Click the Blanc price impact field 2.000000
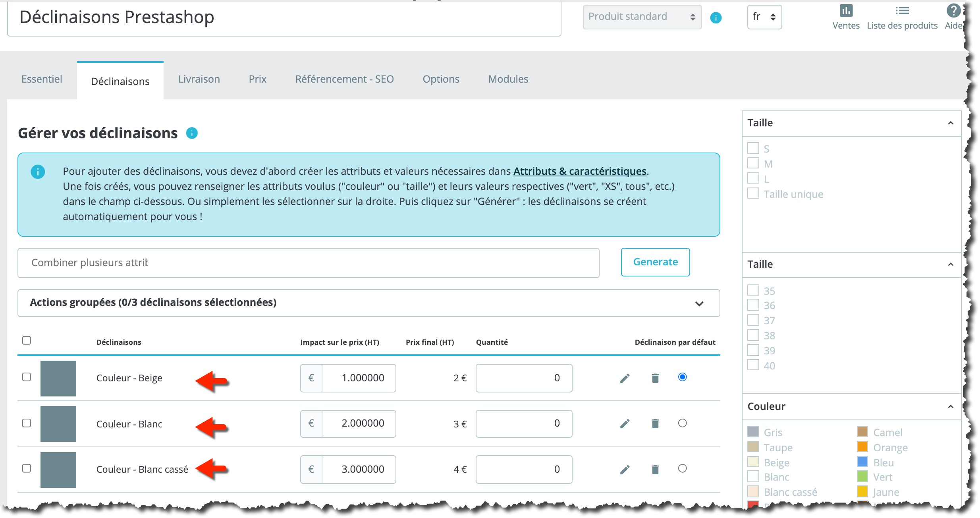 coord(359,424)
